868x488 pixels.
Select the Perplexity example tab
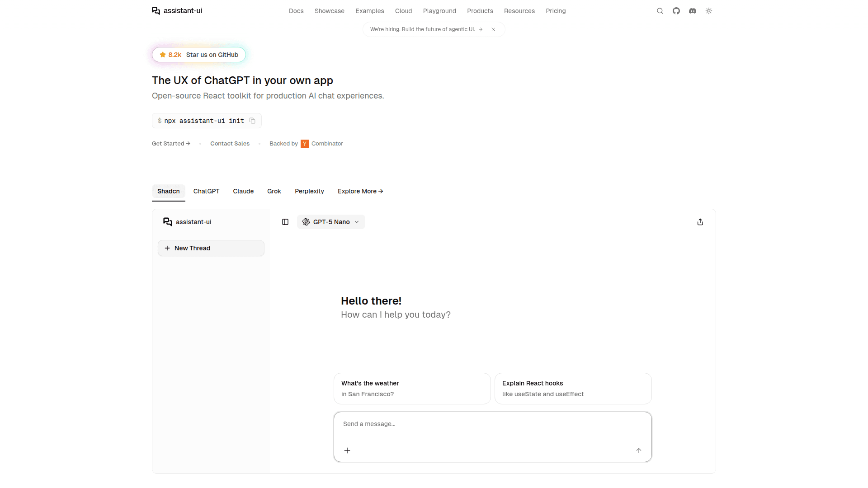point(309,191)
